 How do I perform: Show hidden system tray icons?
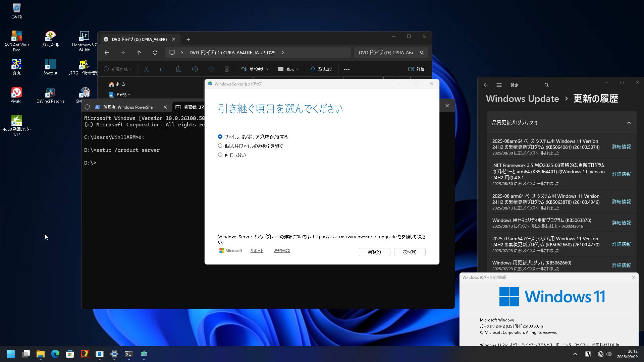tap(575, 354)
